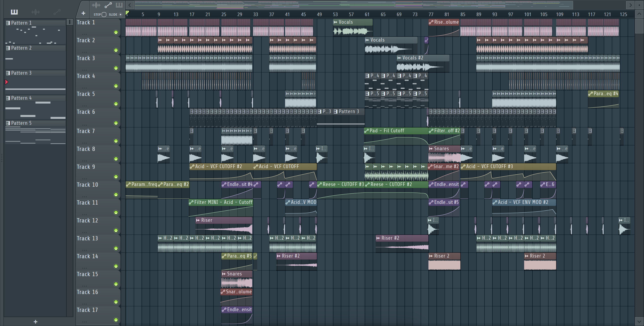Image resolution: width=644 pixels, height=326 pixels.
Task: Mute Track 7 using its green LED
Action: pos(116,141)
